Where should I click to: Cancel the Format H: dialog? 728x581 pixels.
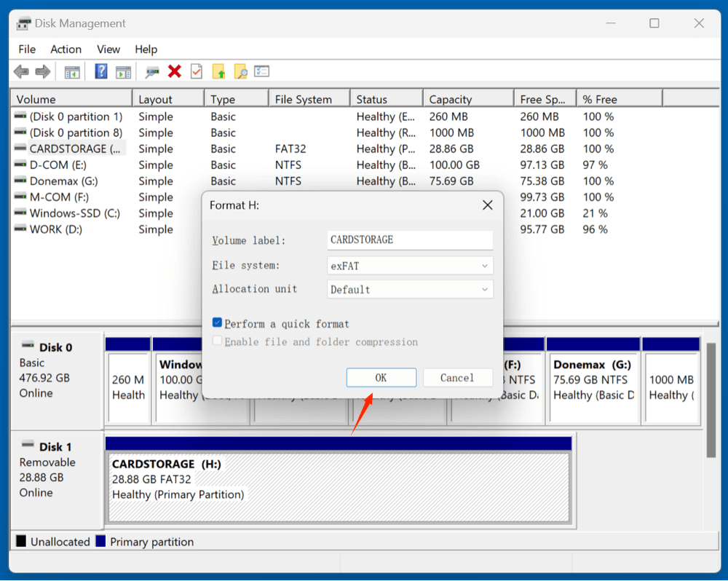coord(456,378)
